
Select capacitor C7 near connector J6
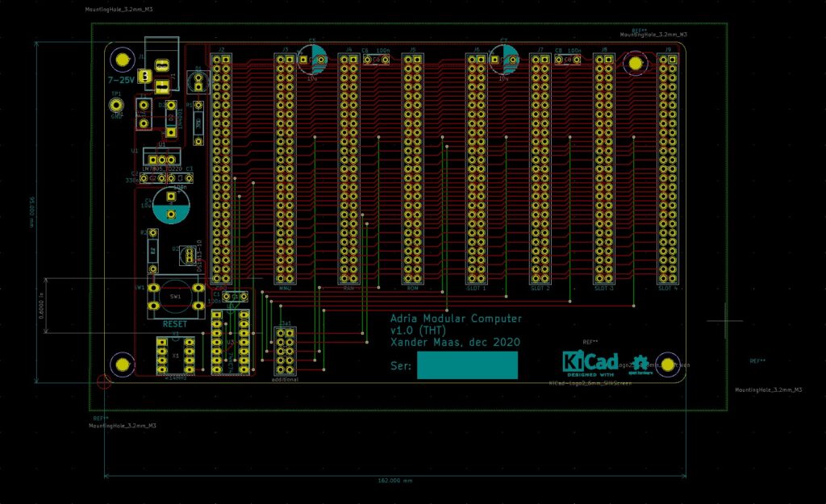[503, 59]
